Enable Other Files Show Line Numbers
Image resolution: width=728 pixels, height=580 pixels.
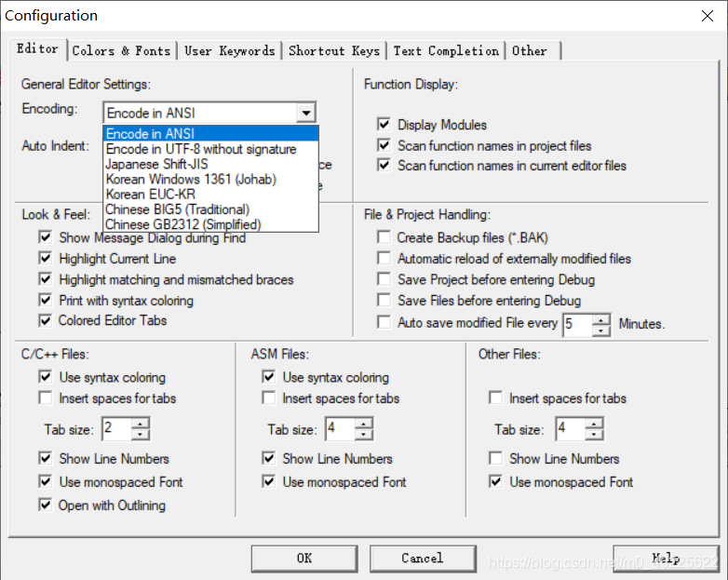coord(495,459)
